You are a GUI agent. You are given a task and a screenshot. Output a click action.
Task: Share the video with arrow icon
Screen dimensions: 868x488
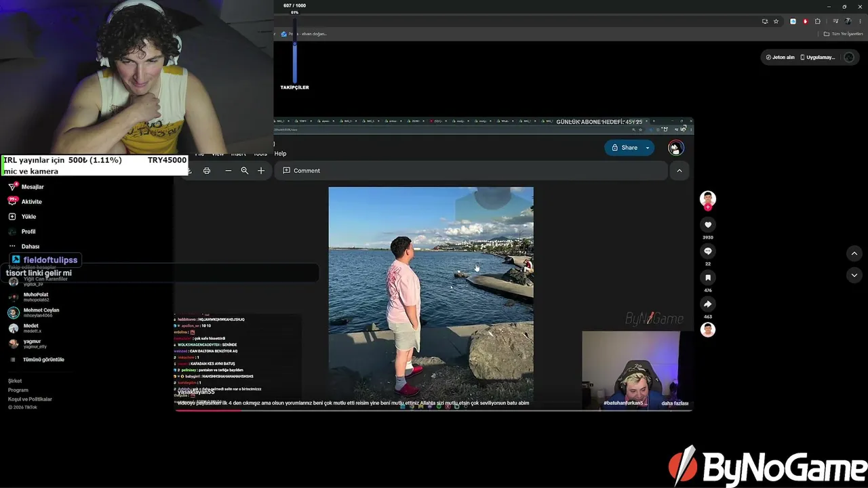pos(708,304)
